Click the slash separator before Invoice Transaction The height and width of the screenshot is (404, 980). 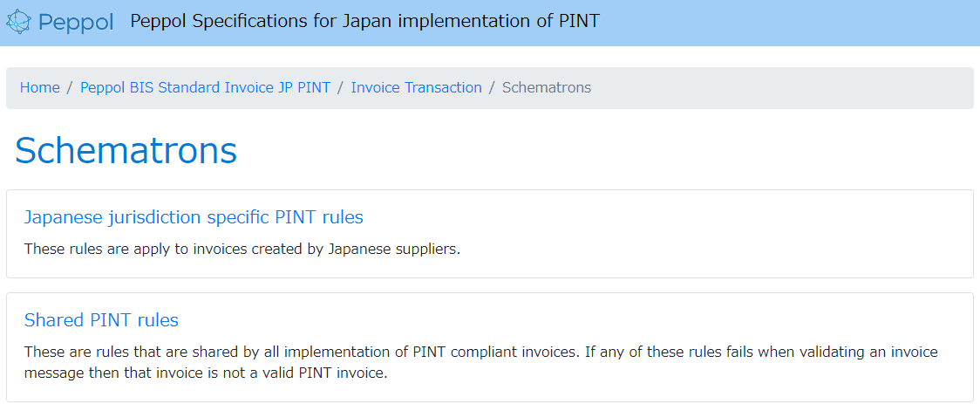[x=341, y=87]
